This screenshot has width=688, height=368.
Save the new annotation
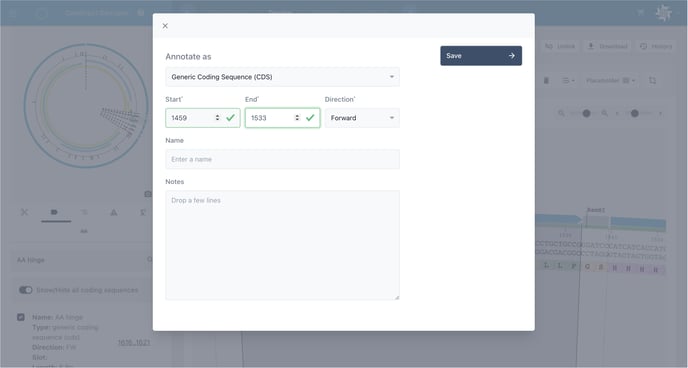pos(481,56)
